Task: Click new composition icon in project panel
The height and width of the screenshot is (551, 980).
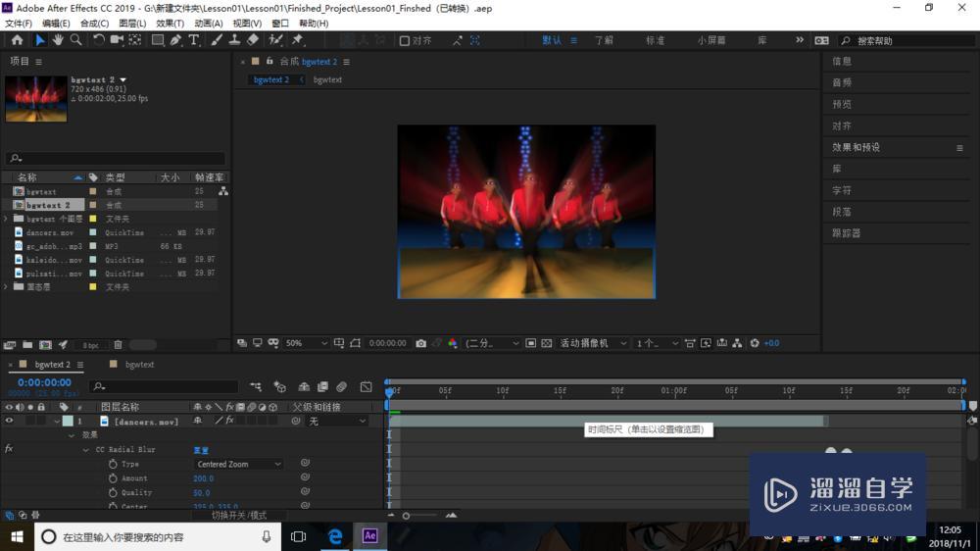Action: click(x=46, y=344)
